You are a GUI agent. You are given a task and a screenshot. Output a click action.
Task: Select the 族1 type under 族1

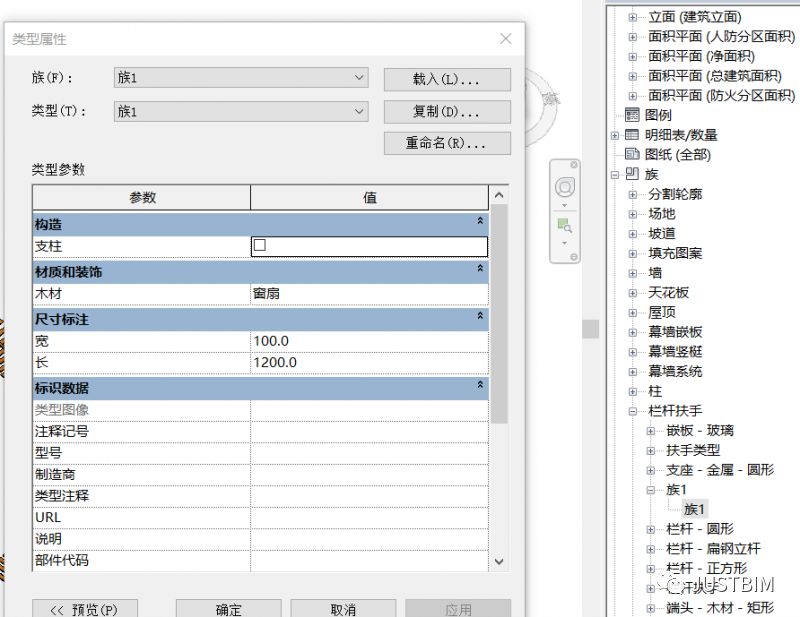coord(694,509)
